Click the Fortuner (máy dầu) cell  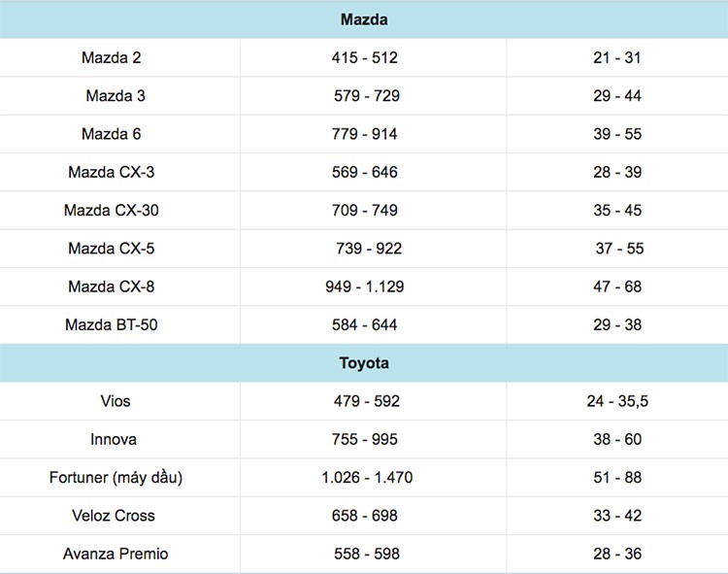tap(116, 478)
